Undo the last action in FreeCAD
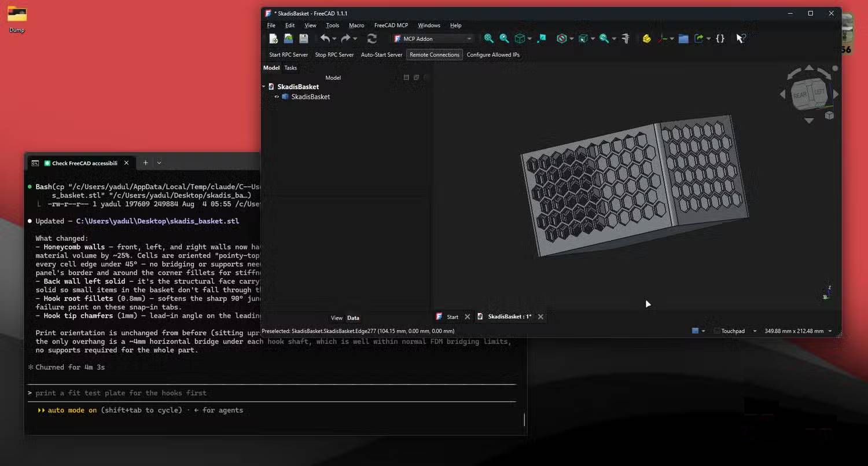Screen dimensions: 868x466 [x=325, y=38]
